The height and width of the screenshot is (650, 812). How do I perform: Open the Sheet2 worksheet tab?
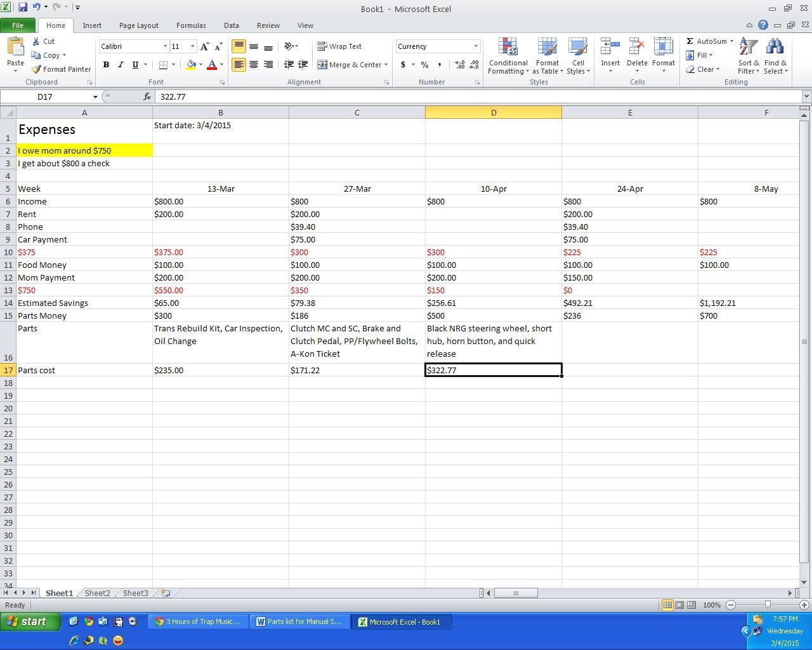[x=97, y=593]
